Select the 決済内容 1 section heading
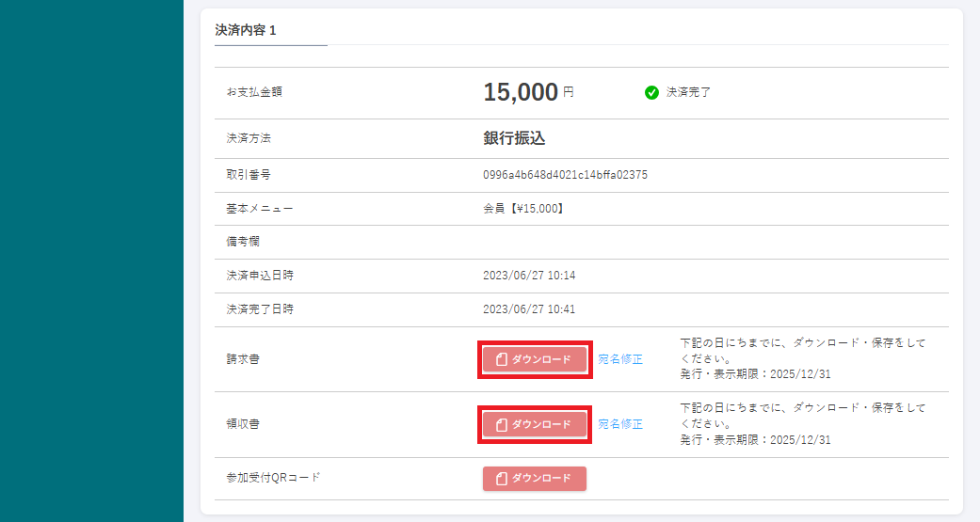980x522 pixels. 246,30
